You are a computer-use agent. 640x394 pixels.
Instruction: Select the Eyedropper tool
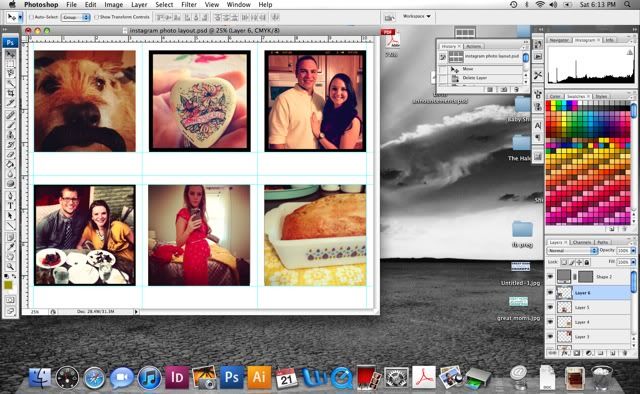11,247
